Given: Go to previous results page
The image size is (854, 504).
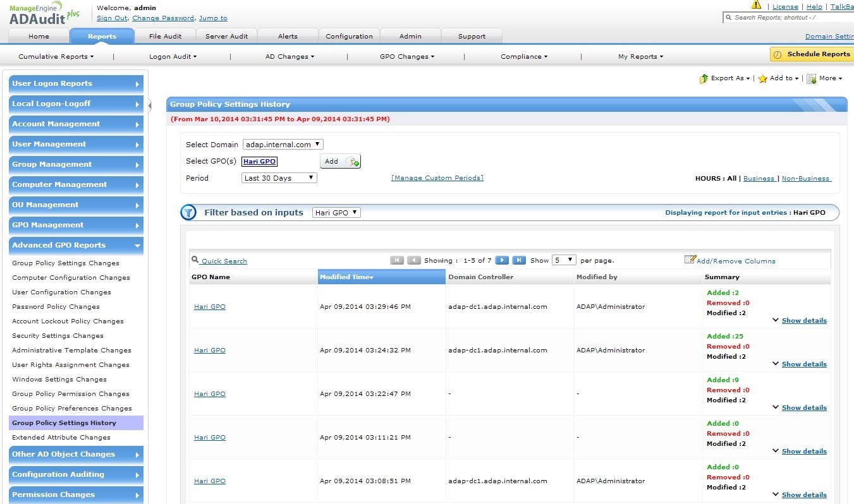Looking at the screenshot, I should [x=414, y=260].
